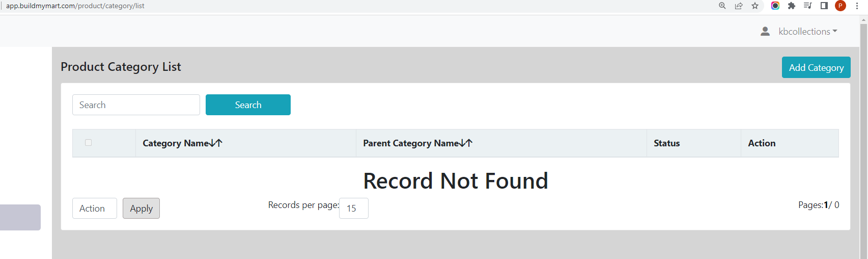This screenshot has height=259, width=868.
Task: Click the user silhouette account icon
Action: [x=765, y=32]
